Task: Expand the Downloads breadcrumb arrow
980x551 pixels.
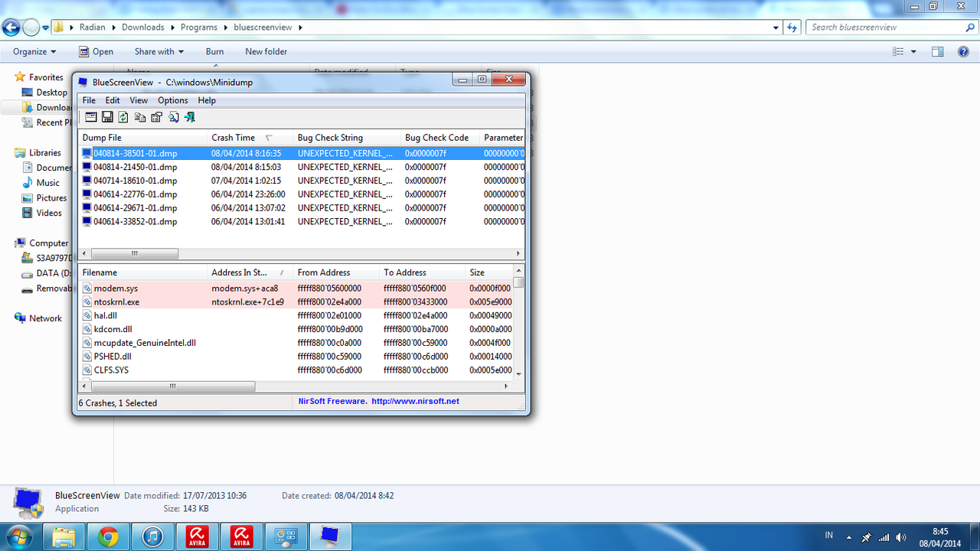Action: coord(172,28)
